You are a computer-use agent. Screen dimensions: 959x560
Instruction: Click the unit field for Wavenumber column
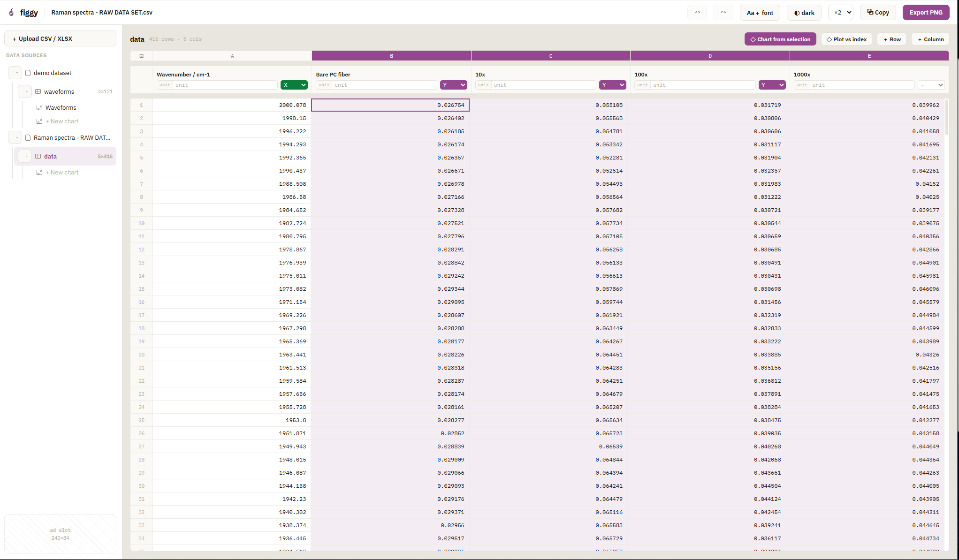(x=225, y=85)
